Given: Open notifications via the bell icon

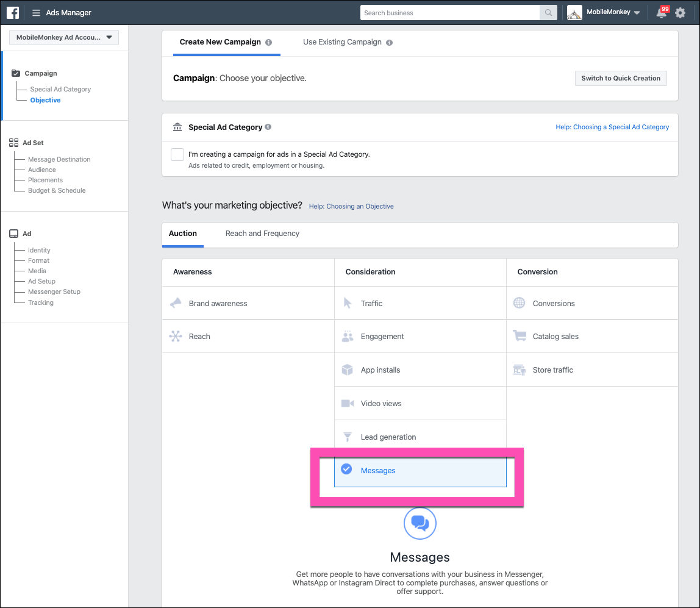Looking at the screenshot, I should click(661, 12).
